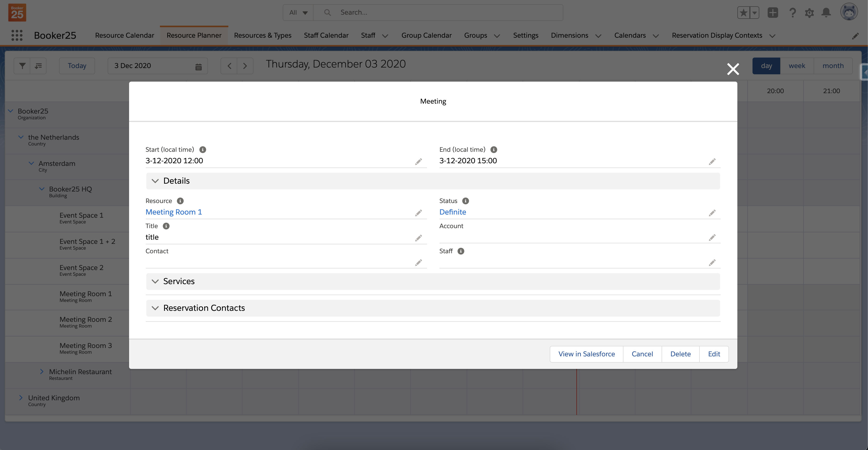Click the info icon beside Staff label
Screen dimensions: 868x450
pos(461,251)
